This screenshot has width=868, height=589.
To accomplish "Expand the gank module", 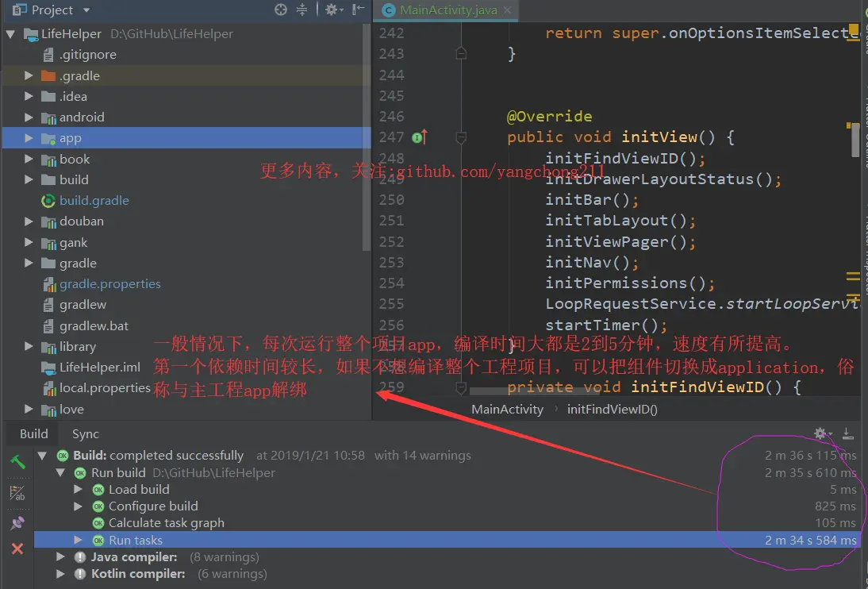I will point(29,242).
